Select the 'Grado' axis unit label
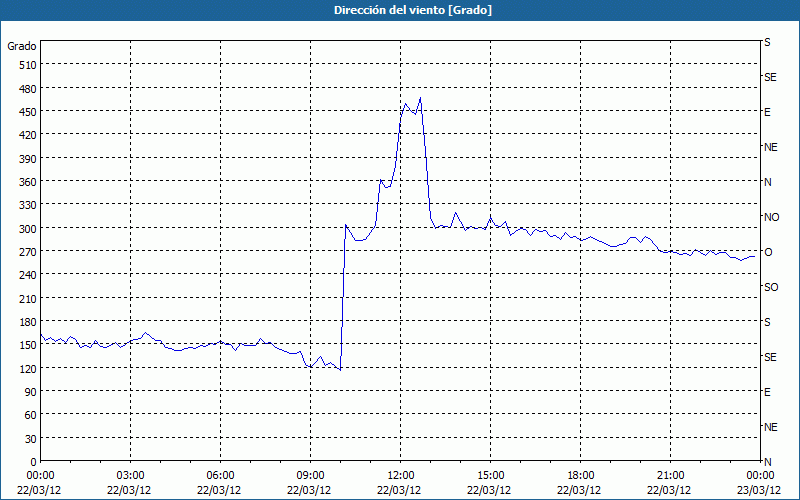This screenshot has height=500, width=800. coord(22,46)
